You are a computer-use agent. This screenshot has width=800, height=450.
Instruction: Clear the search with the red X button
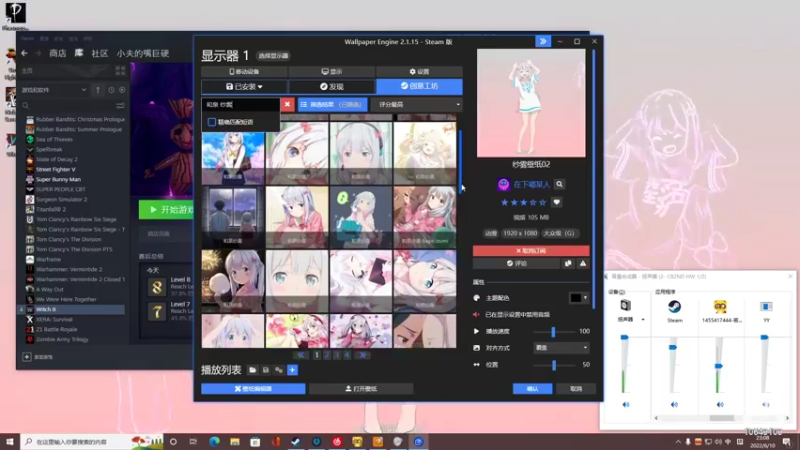coord(287,104)
